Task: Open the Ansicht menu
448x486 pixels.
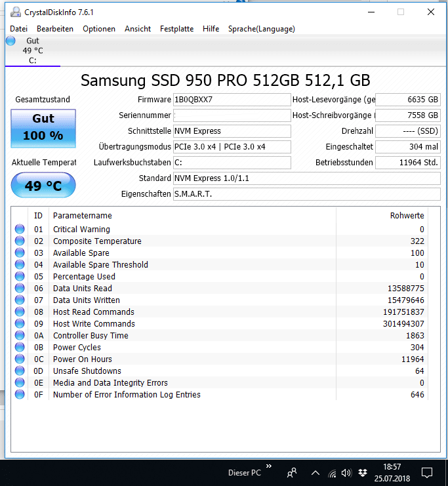Action: point(138,29)
